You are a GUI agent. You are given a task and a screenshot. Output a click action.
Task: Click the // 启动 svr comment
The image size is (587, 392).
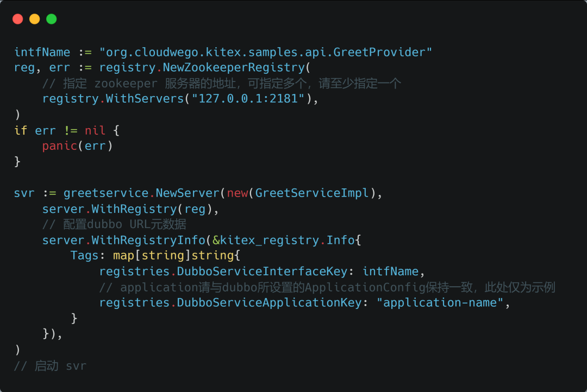50,366
